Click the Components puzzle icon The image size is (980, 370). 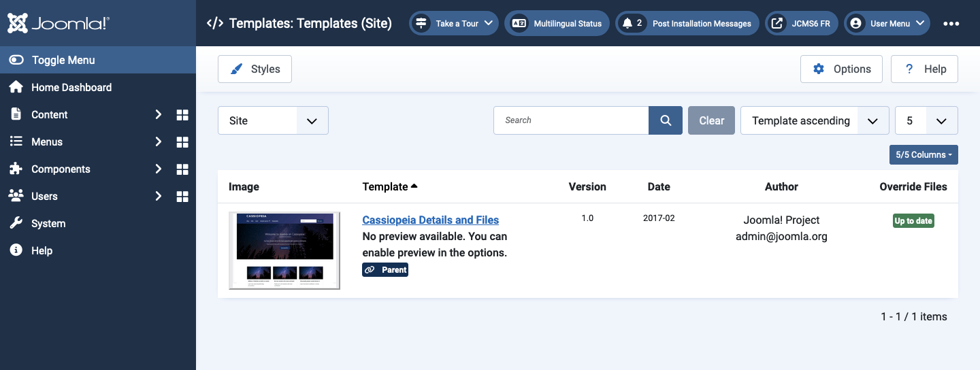(16, 169)
